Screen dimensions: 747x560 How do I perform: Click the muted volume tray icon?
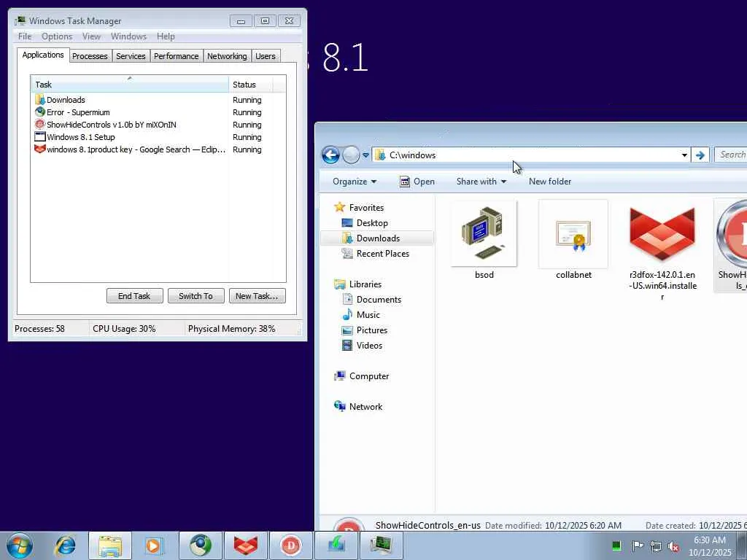[x=673, y=546]
